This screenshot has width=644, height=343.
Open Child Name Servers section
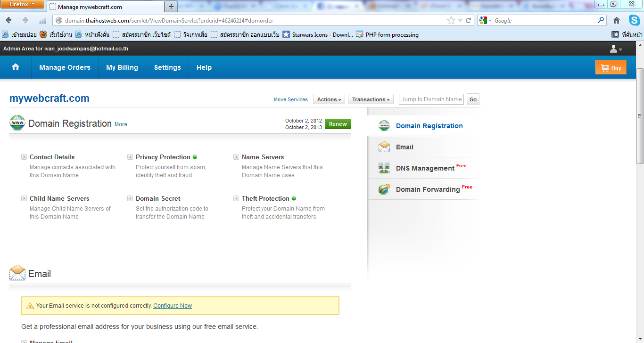coord(59,198)
